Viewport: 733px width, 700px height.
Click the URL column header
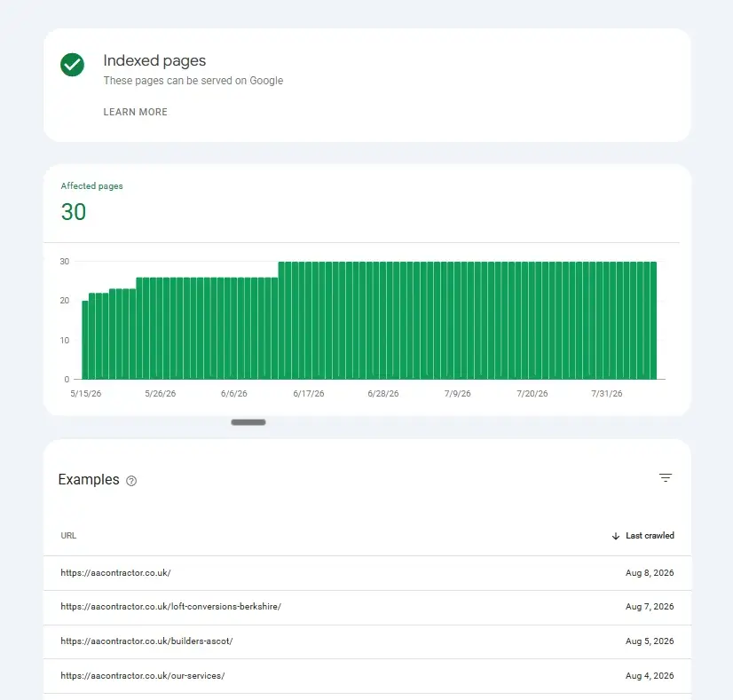68,536
